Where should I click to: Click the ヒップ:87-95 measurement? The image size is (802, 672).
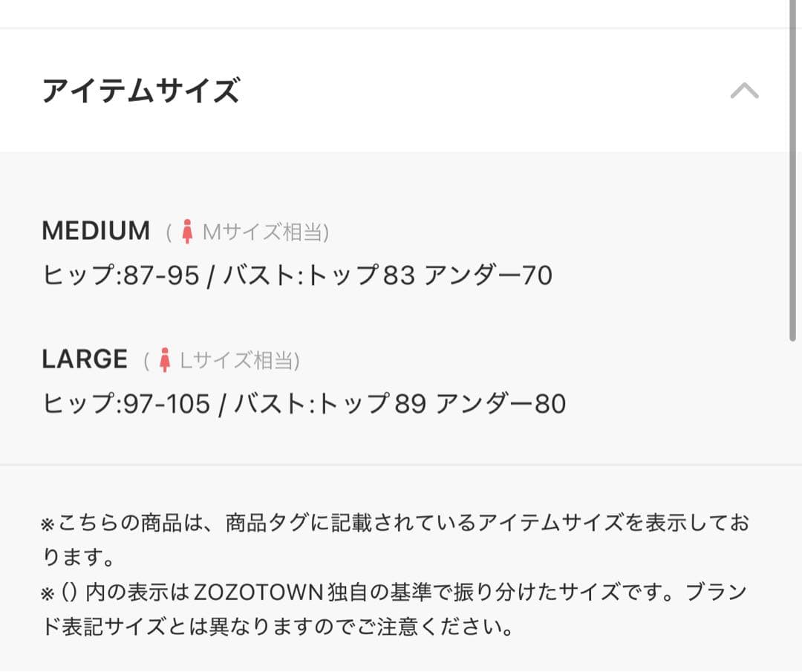click(x=120, y=276)
